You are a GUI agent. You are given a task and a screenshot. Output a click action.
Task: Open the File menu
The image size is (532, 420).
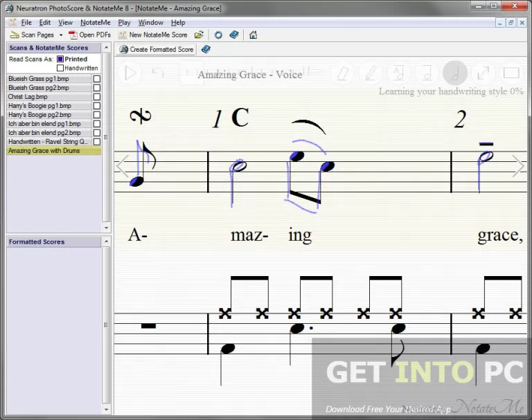tap(26, 23)
